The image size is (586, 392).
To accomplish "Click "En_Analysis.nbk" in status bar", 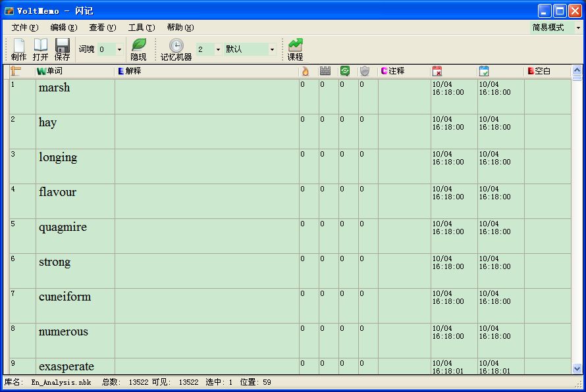I will (61, 382).
